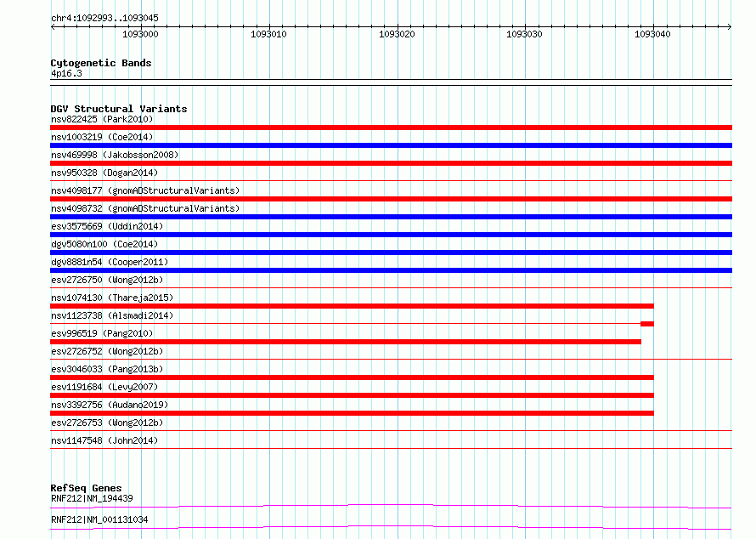Click magenta transcript line of NM_001131034
Image resolution: width=756 pixels, height=539 pixels.
[391, 527]
